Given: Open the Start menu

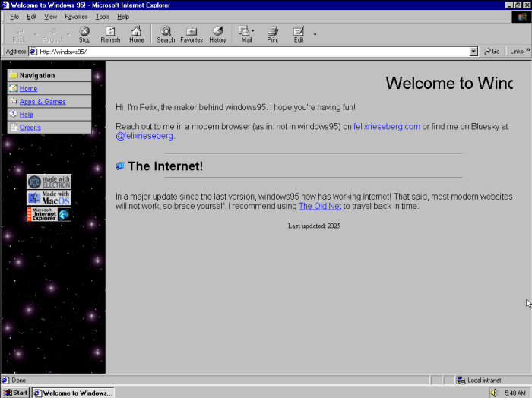Looking at the screenshot, I should pos(16,393).
